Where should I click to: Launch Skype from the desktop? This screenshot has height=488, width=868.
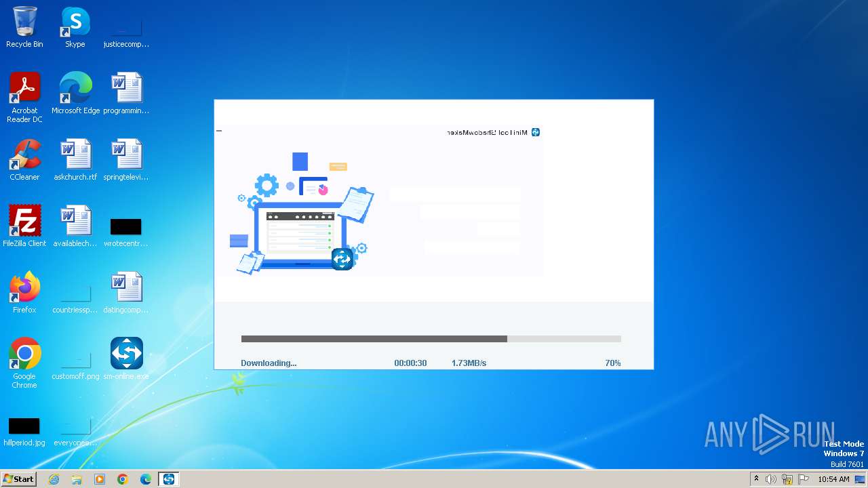click(75, 28)
